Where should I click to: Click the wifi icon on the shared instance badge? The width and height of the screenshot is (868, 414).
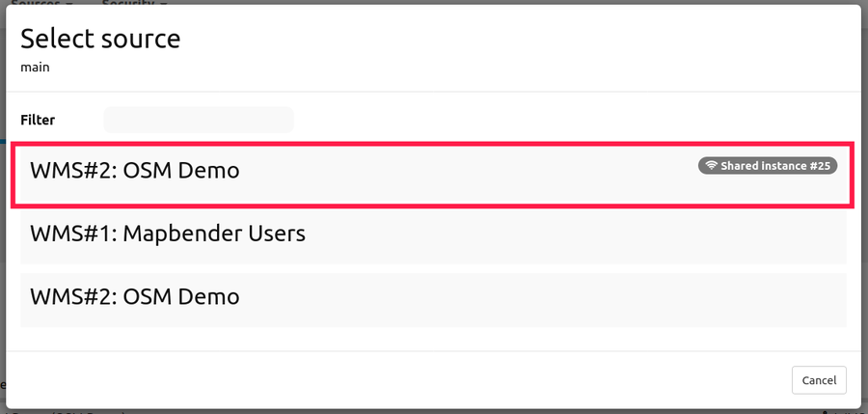712,166
